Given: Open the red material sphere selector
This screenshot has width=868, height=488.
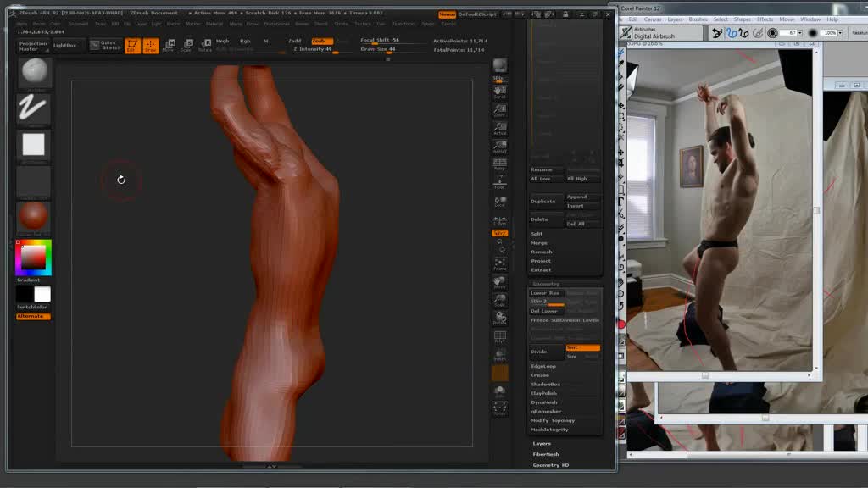Looking at the screenshot, I should point(34,216).
